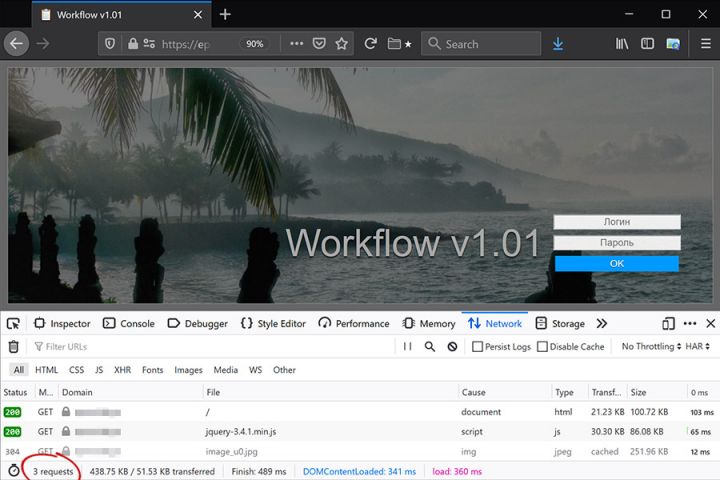Enable Disable Cache checkbox

(542, 347)
